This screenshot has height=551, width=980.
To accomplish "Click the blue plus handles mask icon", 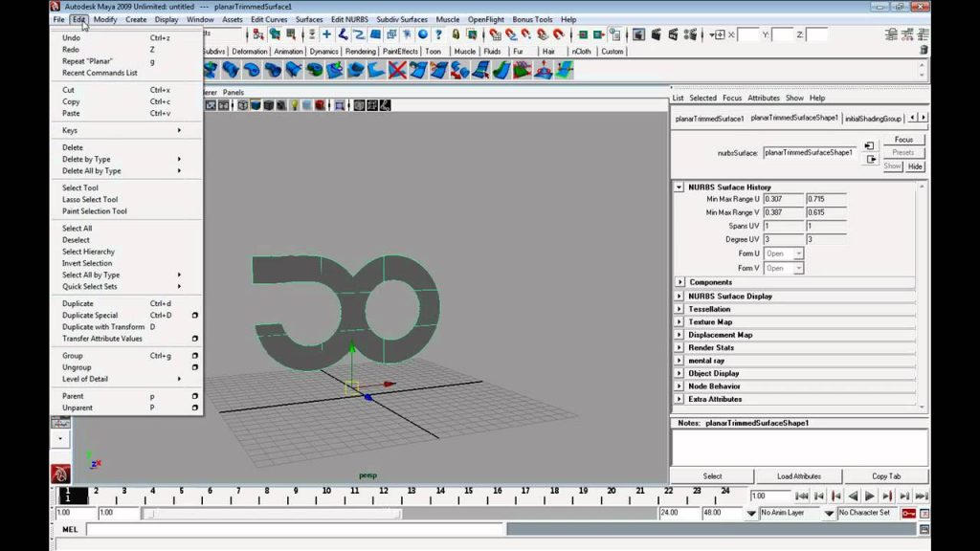I will coord(326,34).
